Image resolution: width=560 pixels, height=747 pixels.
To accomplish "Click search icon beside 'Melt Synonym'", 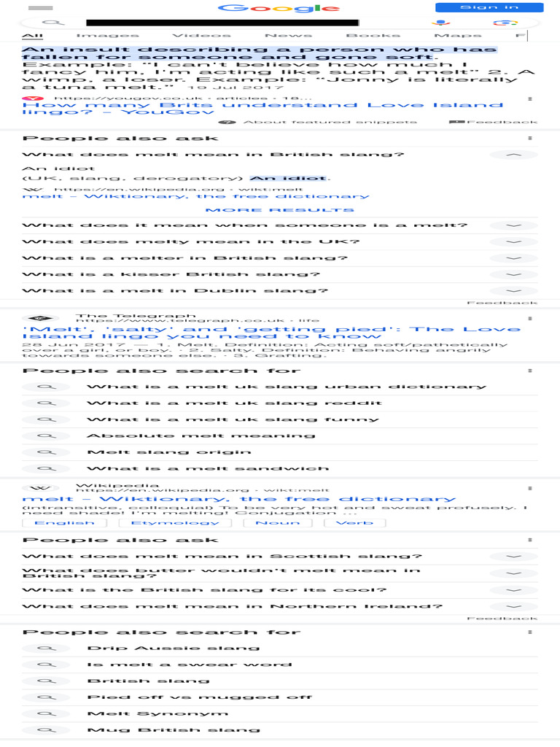I will point(47,713).
